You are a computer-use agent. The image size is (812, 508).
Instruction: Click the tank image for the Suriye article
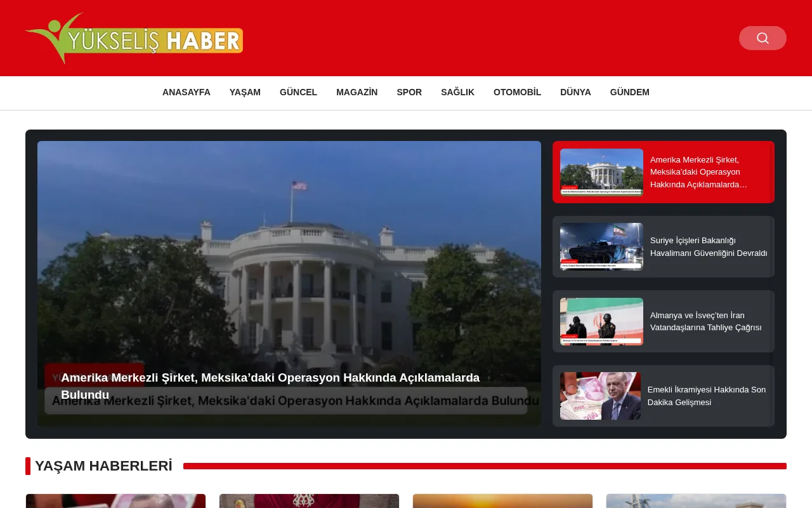601,246
